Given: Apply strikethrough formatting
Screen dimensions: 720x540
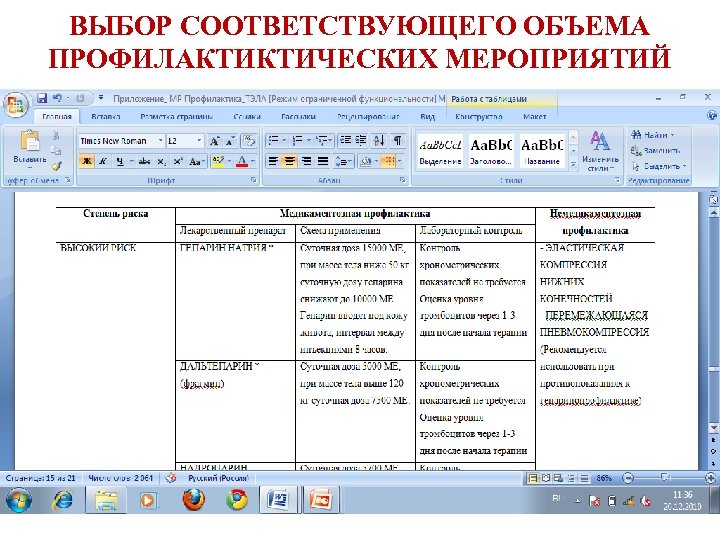Looking at the screenshot, I should [x=144, y=161].
